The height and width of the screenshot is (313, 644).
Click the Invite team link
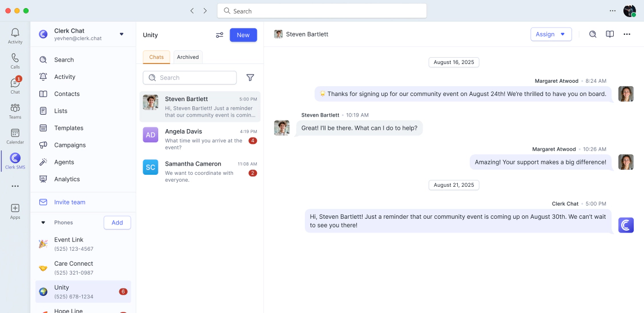click(70, 202)
